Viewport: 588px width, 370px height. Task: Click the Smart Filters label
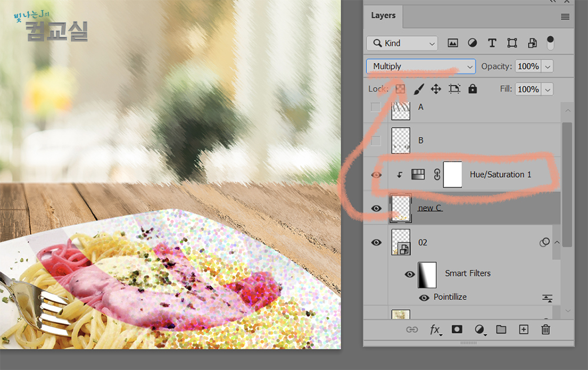point(467,273)
